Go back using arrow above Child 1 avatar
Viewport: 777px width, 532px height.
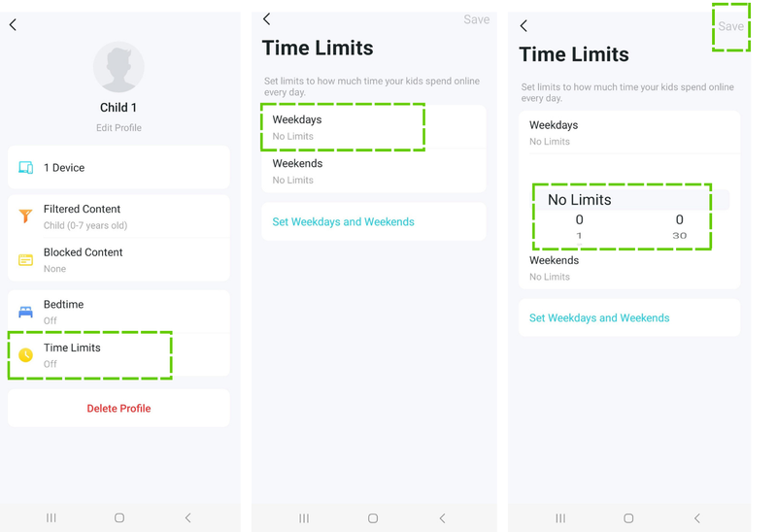pyautogui.click(x=14, y=24)
